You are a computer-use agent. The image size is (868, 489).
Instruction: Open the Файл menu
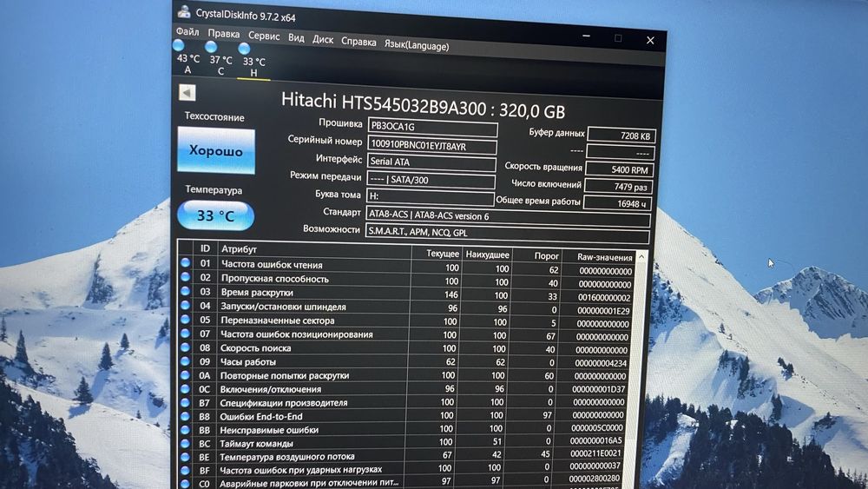pos(187,32)
